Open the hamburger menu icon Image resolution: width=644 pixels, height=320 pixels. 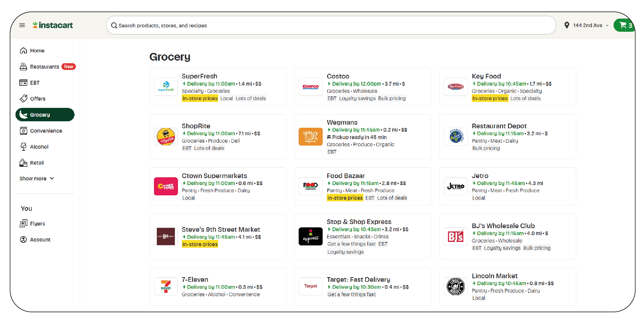coord(22,25)
